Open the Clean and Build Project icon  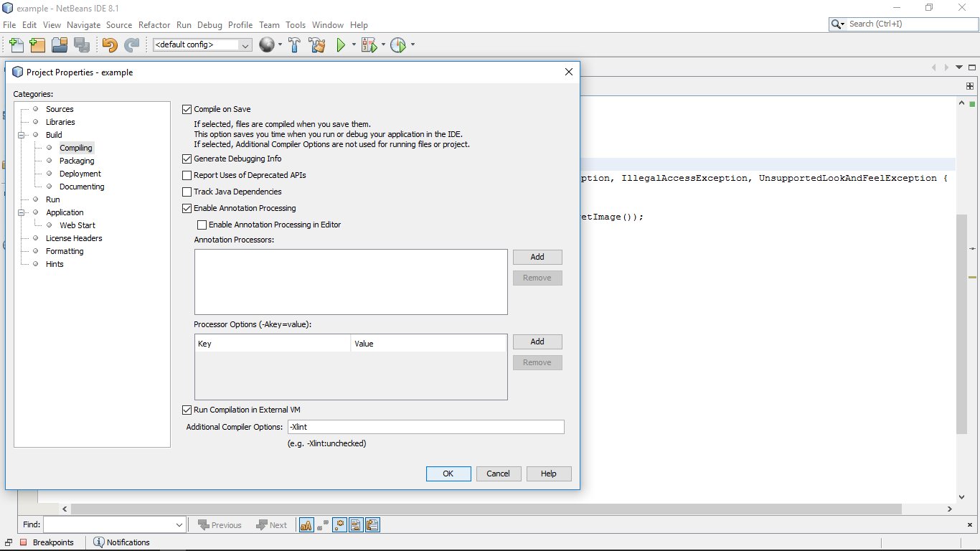(317, 44)
